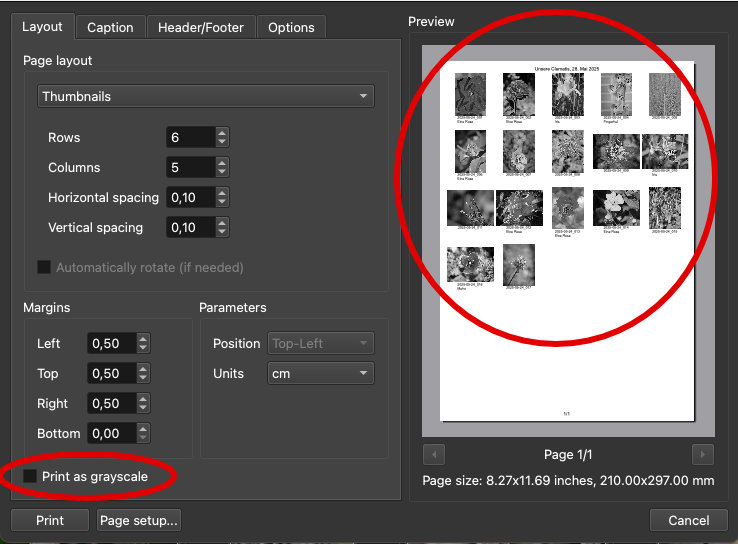Enable Print as grayscale checkbox
Image resolution: width=738 pixels, height=544 pixels.
pyautogui.click(x=30, y=476)
